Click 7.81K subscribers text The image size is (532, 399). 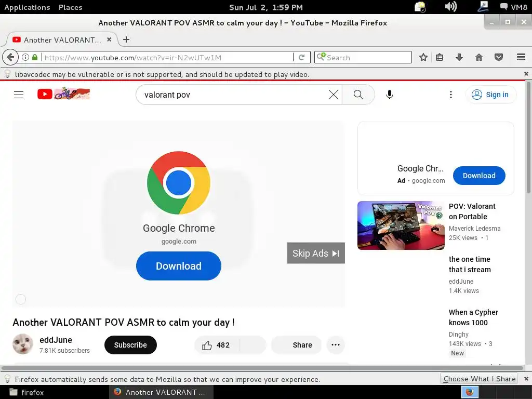pyautogui.click(x=64, y=351)
